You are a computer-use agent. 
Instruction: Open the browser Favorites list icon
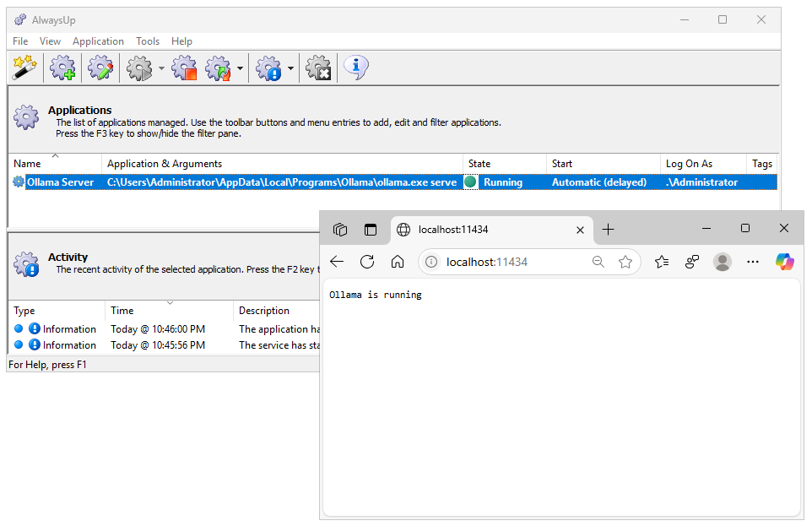(x=662, y=263)
